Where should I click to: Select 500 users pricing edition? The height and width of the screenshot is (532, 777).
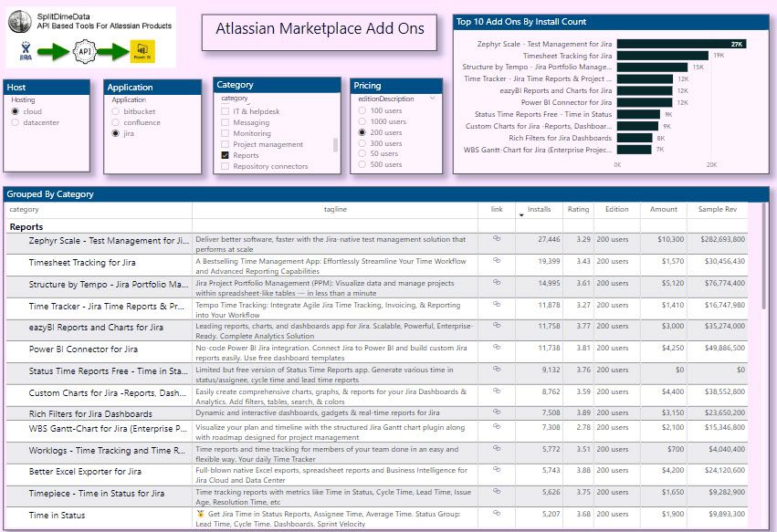pyautogui.click(x=362, y=164)
